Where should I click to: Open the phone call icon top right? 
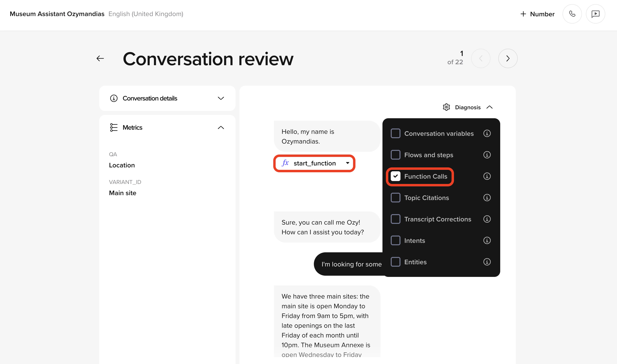572,14
